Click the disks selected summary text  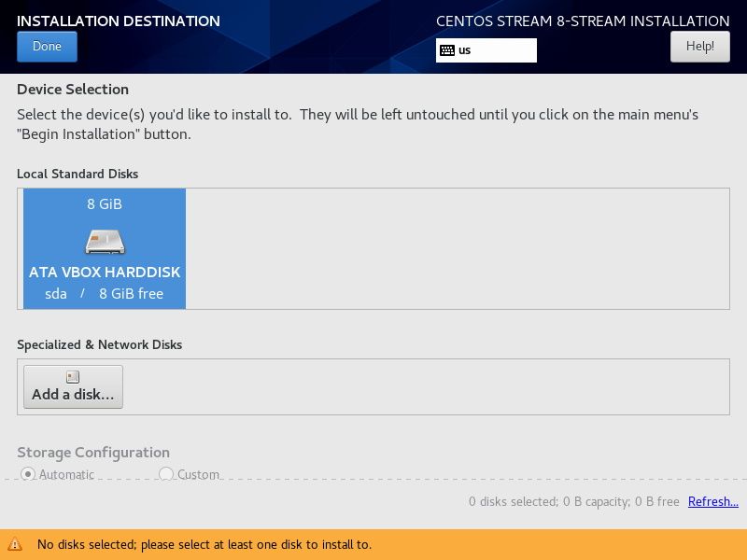pos(573,501)
